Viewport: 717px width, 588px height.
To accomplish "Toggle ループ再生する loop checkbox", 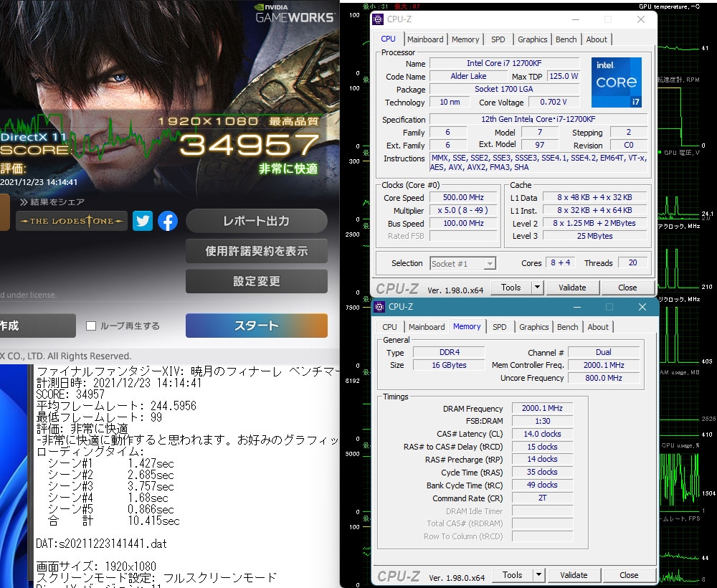I will (x=91, y=326).
